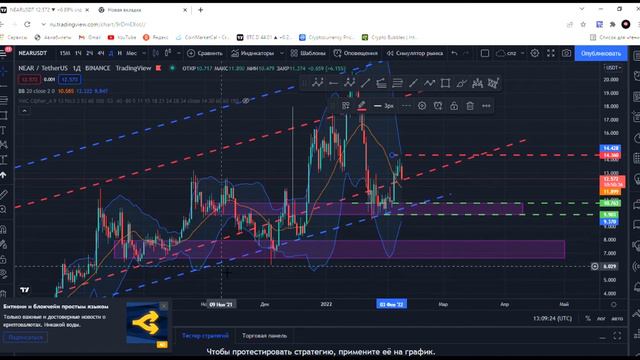This screenshot has height=360, width=640.
Task: Open the chart layout selector square icon
Action: (484, 53)
